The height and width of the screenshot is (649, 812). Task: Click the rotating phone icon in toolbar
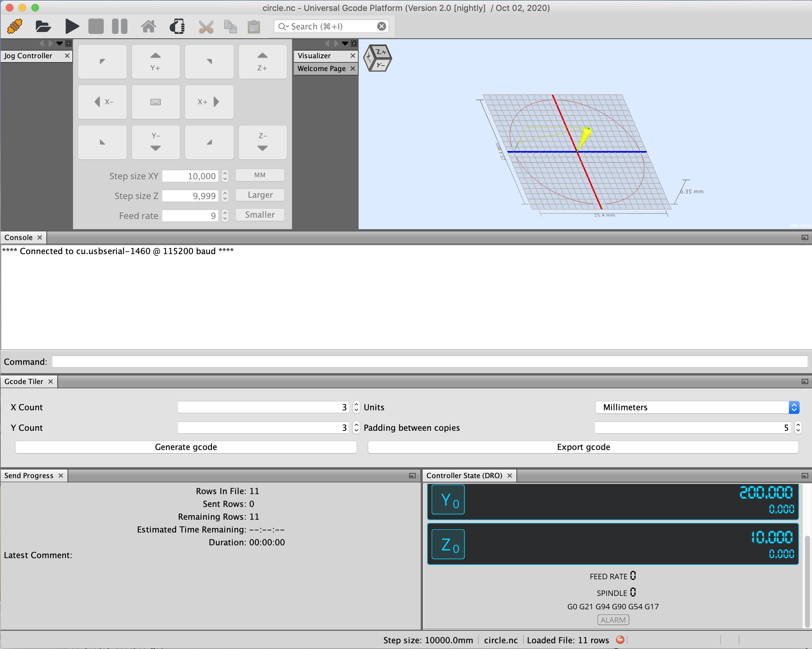click(177, 26)
